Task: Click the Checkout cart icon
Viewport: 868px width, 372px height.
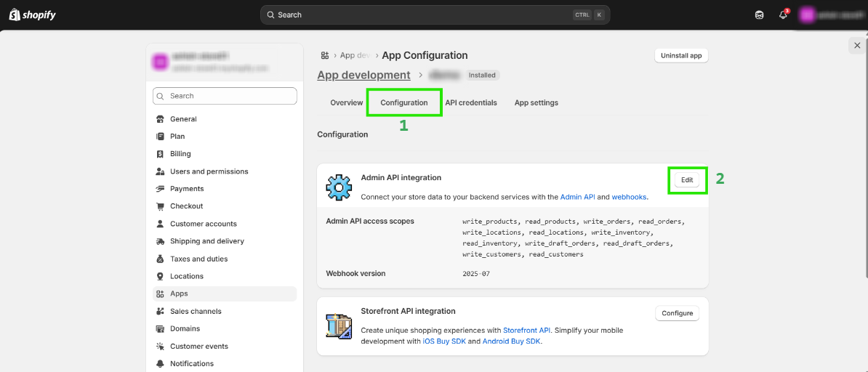Action: [160, 206]
